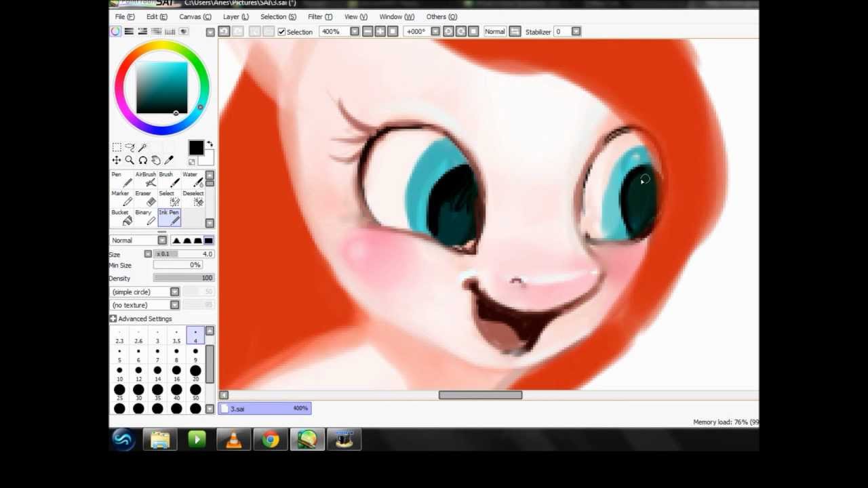Select the Ink Pen tool

[x=169, y=217]
